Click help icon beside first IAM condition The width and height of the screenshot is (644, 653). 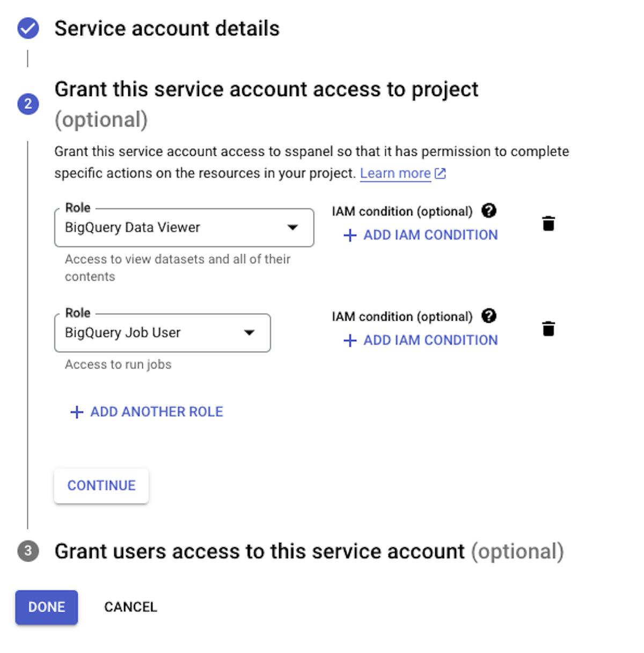[488, 211]
